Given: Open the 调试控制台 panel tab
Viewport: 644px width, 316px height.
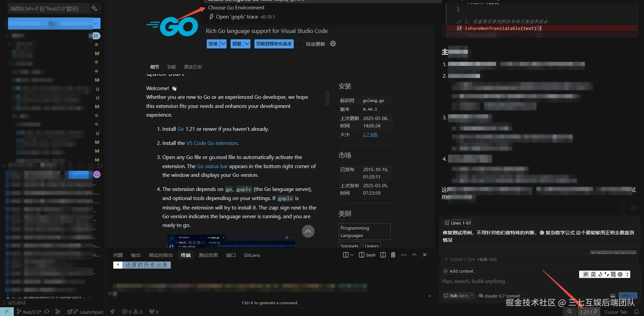Looking at the screenshot, I should click(x=161, y=255).
